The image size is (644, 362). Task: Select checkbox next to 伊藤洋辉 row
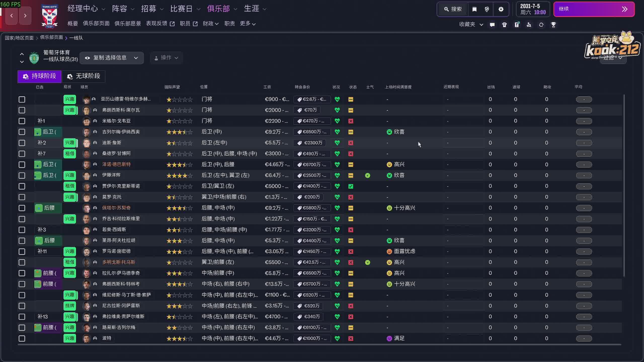22,175
